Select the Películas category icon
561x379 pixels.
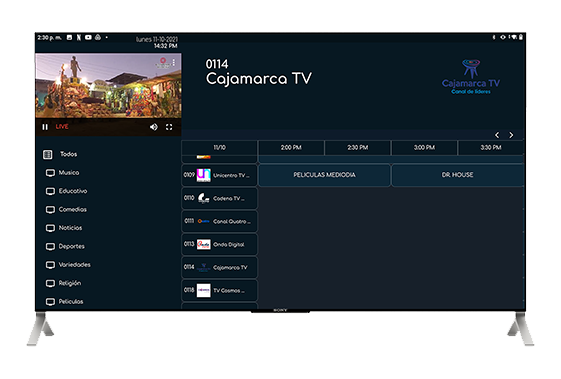pyautogui.click(x=50, y=302)
